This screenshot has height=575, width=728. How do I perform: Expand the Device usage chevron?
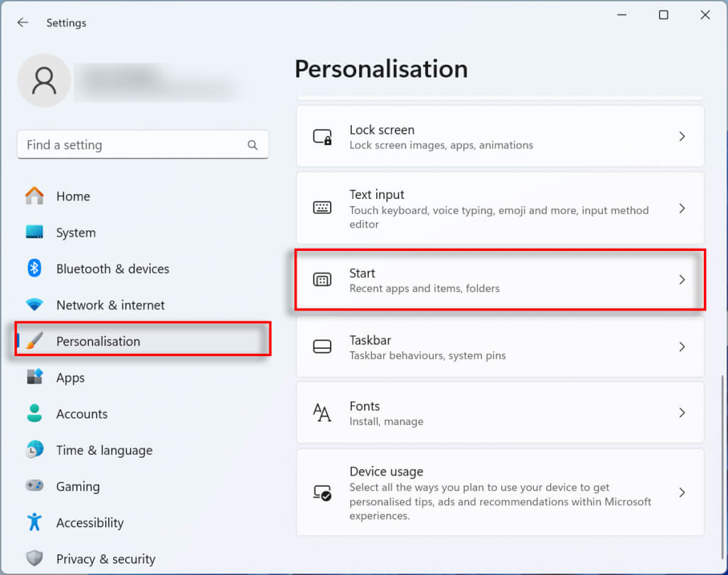click(x=682, y=492)
